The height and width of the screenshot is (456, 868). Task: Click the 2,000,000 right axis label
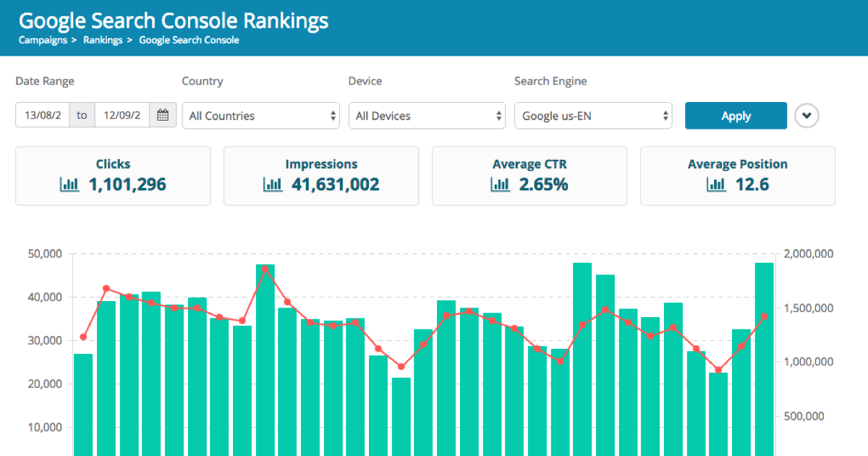click(x=808, y=254)
